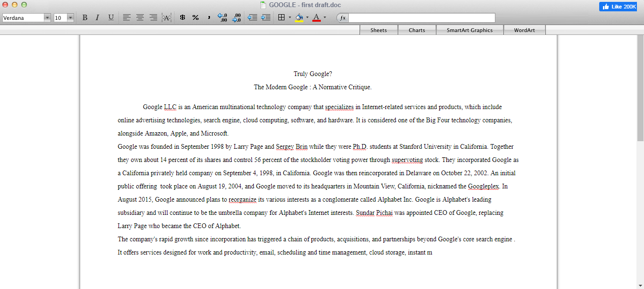This screenshot has height=289, width=644.
Task: Decrease the indent level
Action: 252,17
